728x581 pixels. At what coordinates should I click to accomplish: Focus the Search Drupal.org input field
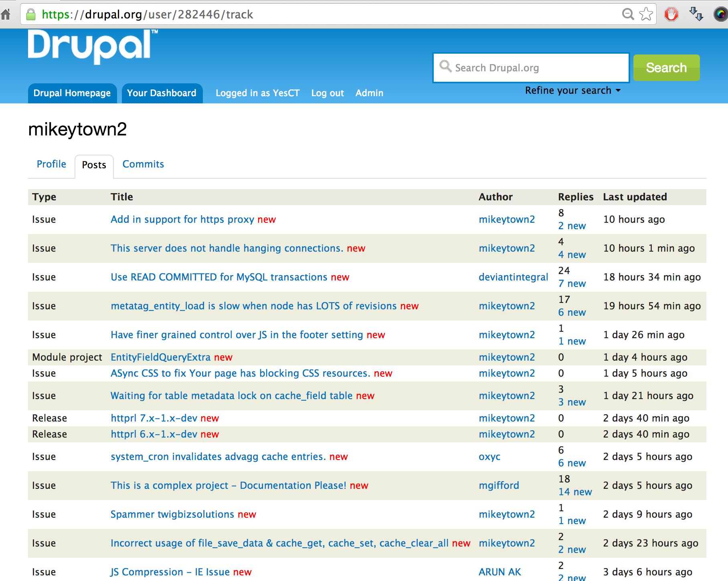[531, 68]
